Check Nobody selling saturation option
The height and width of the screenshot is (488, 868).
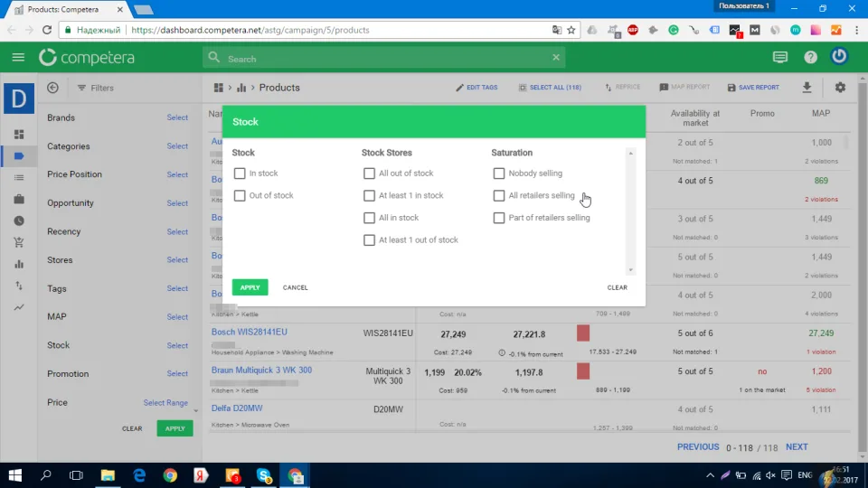[499, 174]
